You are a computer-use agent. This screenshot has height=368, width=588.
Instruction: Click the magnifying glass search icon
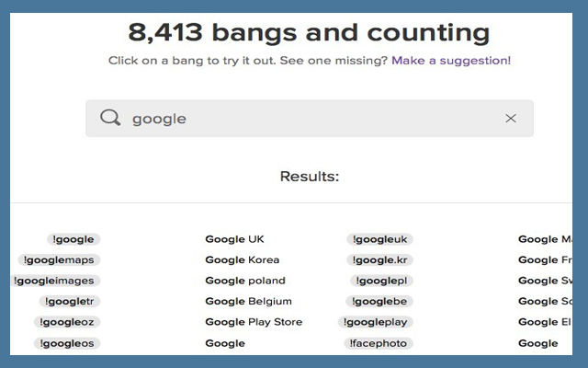[111, 118]
